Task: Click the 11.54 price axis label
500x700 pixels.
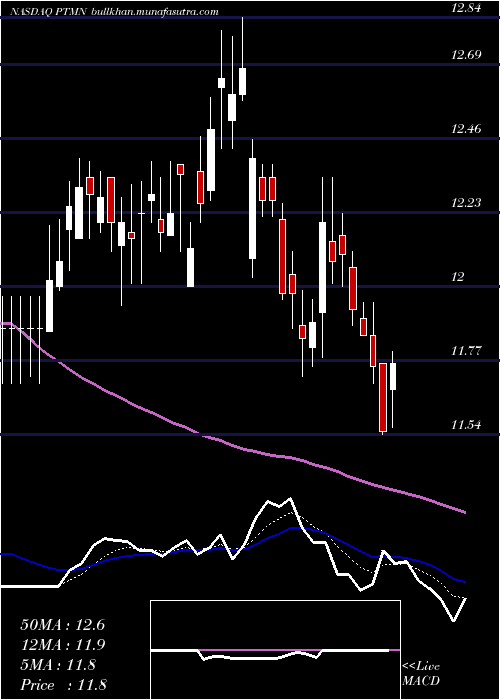Action: click(466, 425)
